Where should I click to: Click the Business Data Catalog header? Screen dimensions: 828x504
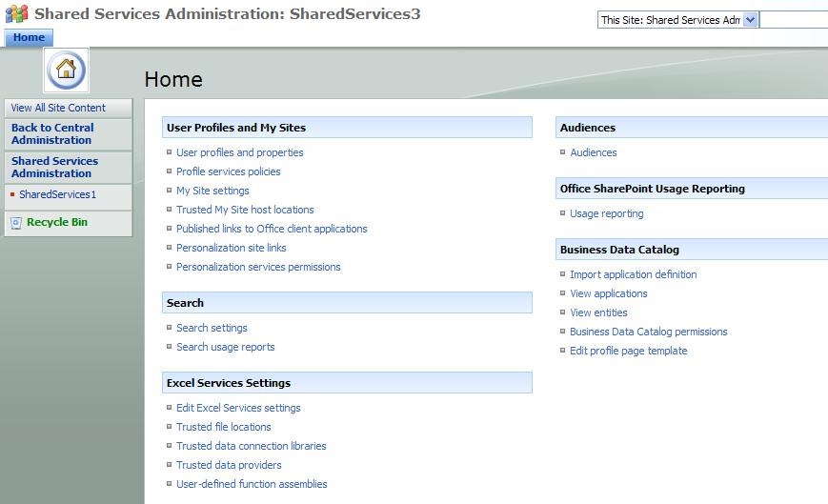point(692,250)
